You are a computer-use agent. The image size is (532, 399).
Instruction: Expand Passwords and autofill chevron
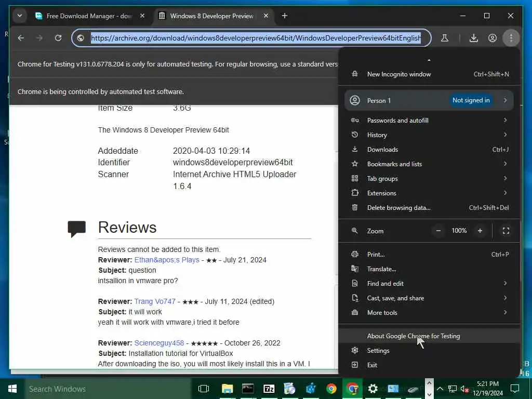pos(505,120)
